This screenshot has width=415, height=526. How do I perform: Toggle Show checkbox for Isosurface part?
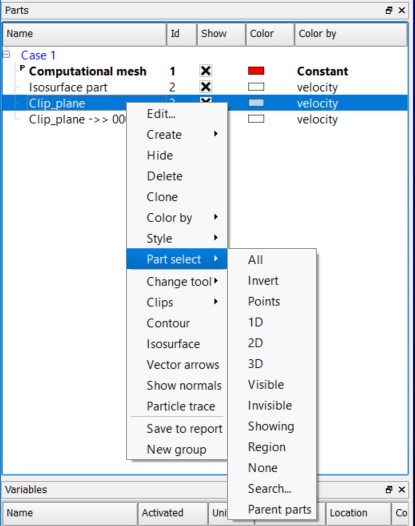point(205,87)
